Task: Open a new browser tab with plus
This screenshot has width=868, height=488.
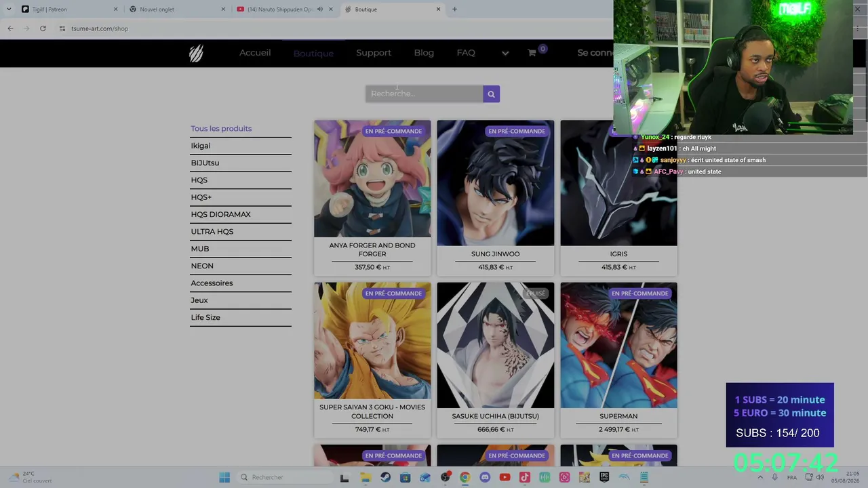Action: tap(454, 9)
